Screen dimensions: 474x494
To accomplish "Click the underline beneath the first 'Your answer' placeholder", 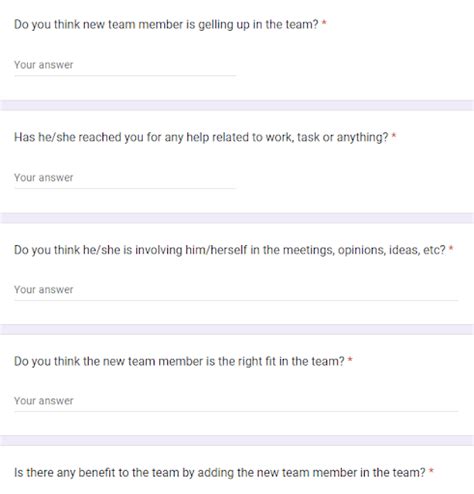I will coord(125,76).
